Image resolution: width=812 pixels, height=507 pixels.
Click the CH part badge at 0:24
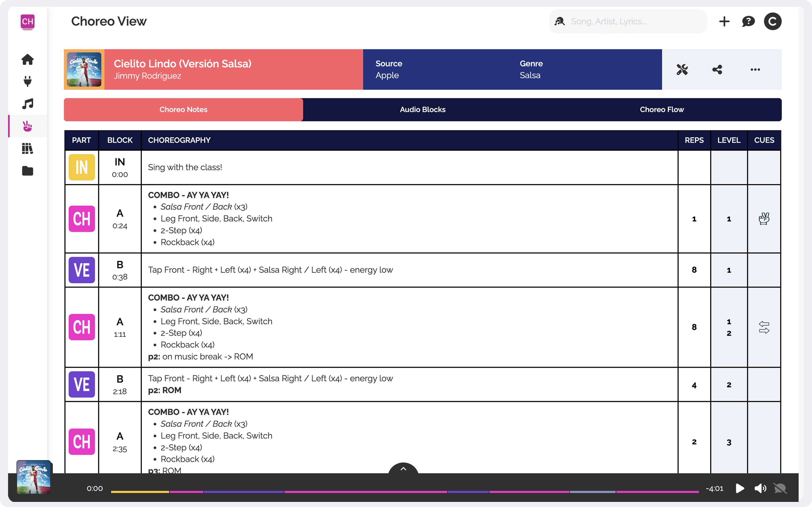point(82,219)
